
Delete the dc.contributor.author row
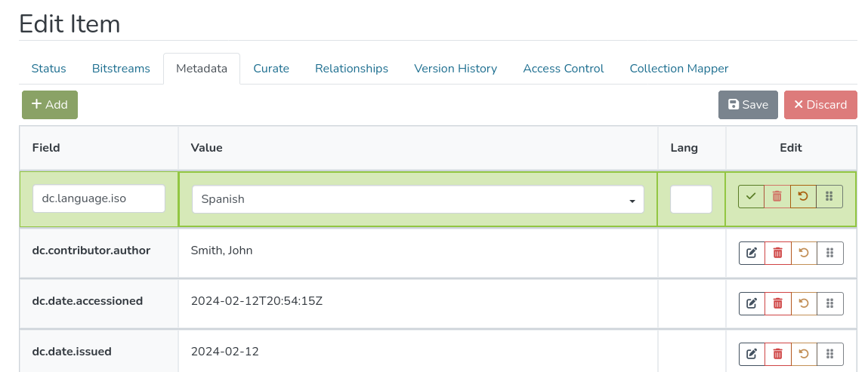778,253
